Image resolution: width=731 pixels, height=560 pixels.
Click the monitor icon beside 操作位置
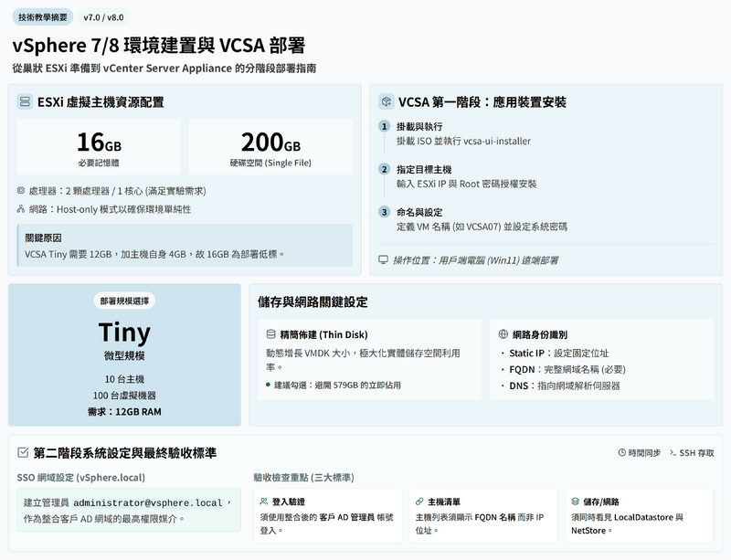pos(384,259)
